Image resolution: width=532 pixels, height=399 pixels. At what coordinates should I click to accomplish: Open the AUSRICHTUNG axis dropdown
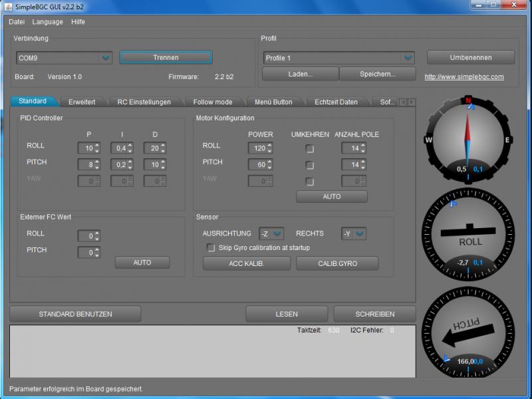pyautogui.click(x=271, y=234)
